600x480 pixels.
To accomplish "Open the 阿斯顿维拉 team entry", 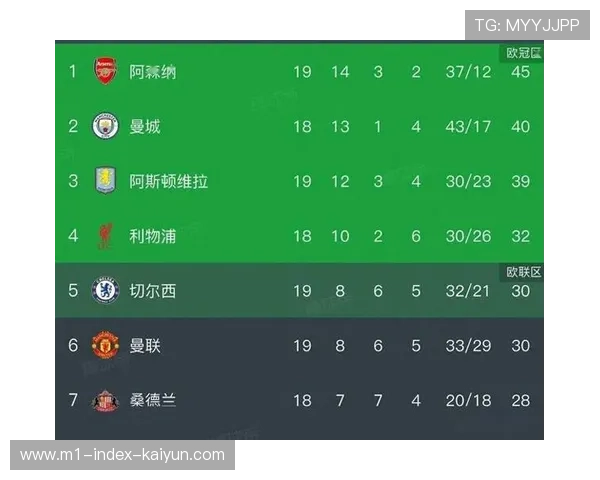I will point(169,182).
